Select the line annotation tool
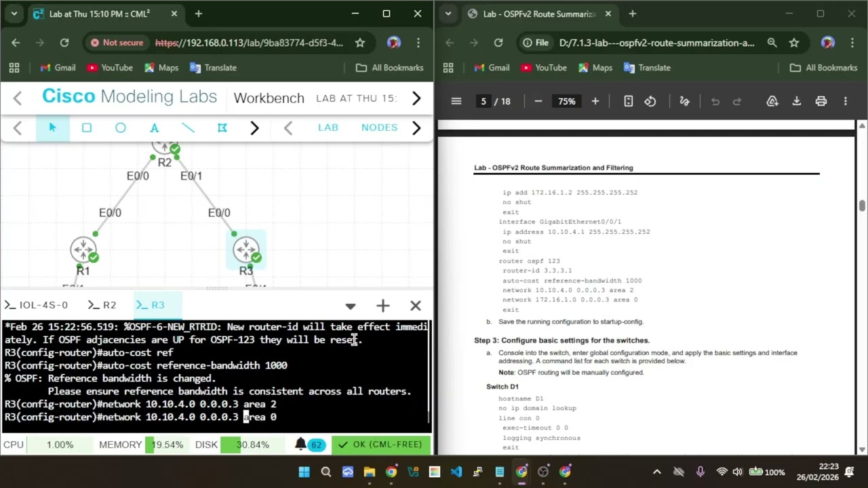The image size is (868, 488). tap(189, 127)
